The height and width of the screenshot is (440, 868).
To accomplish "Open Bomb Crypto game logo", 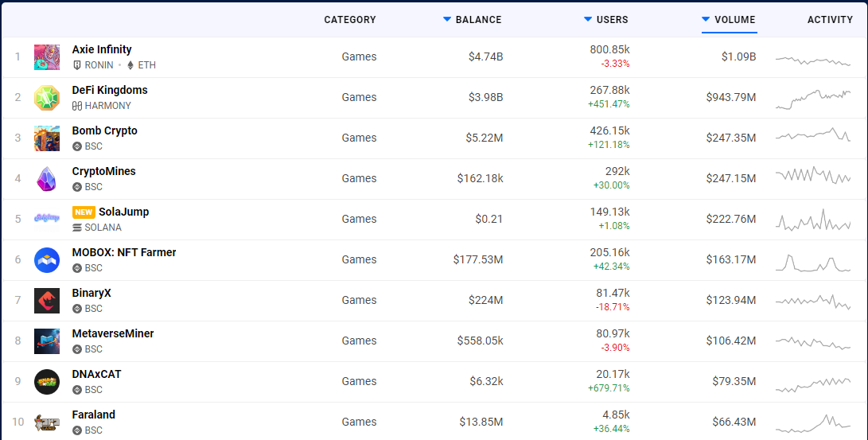I will (46, 138).
